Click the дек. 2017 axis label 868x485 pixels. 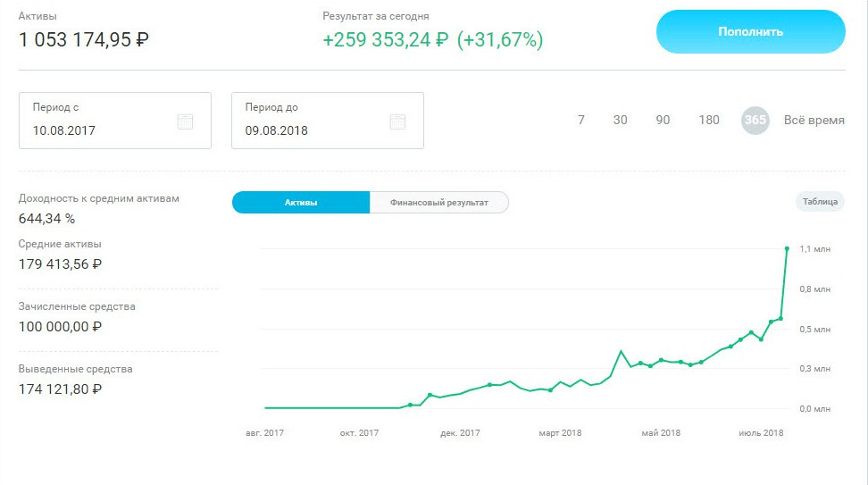(460, 433)
